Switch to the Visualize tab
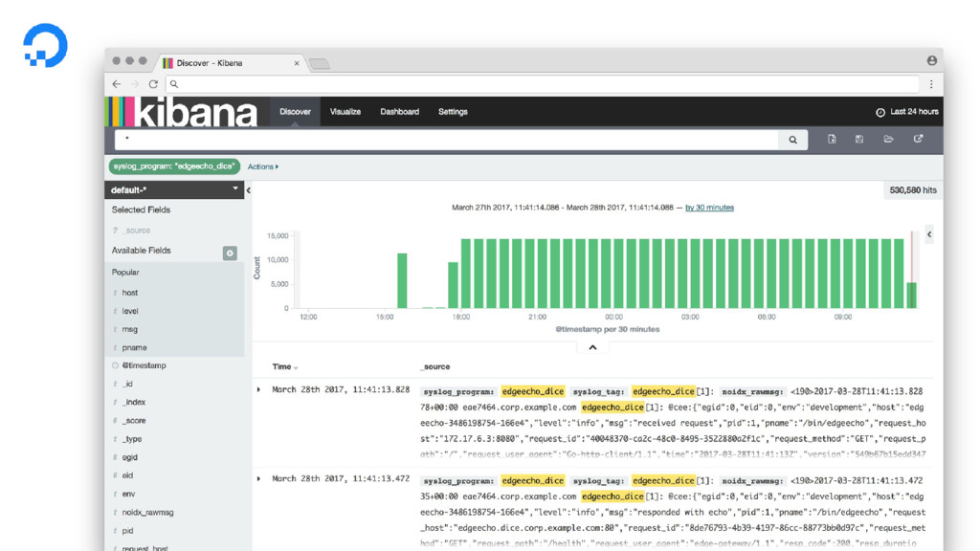Image resolution: width=980 pixels, height=551 pixels. coord(345,112)
